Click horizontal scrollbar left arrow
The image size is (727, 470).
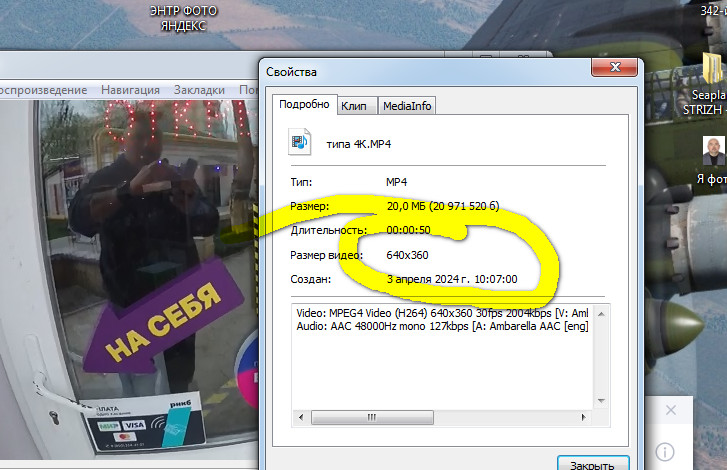[x=301, y=417]
